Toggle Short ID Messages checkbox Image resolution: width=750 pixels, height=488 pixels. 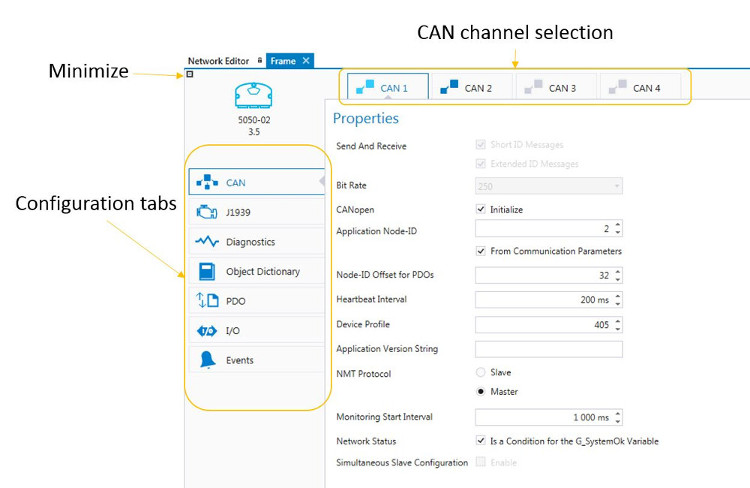[481, 144]
